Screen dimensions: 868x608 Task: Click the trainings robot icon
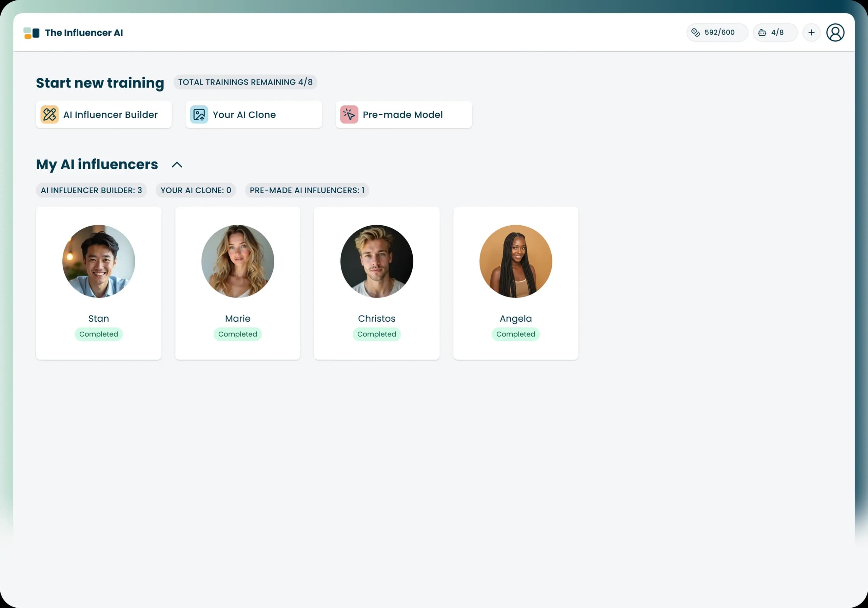tap(762, 33)
